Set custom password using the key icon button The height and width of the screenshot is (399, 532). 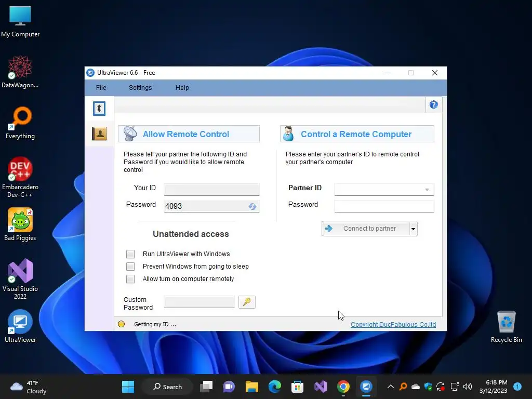tap(247, 302)
